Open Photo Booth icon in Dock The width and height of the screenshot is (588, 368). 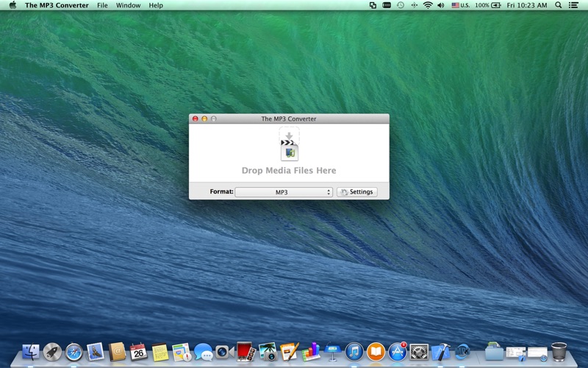[246, 352]
